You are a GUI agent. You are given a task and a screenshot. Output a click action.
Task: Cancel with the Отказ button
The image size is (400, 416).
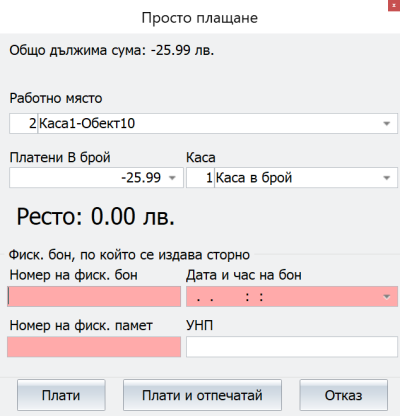coord(343,395)
